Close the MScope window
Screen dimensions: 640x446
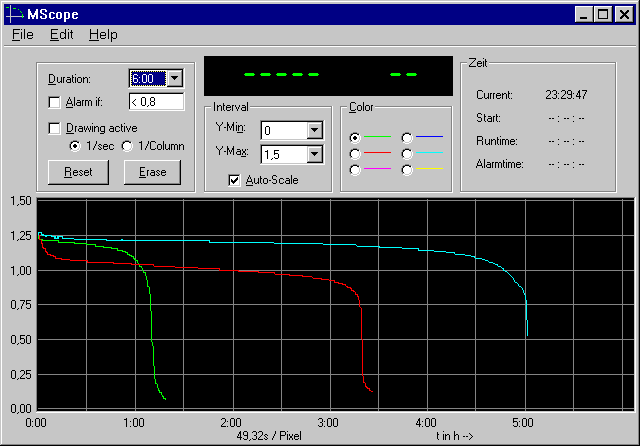tap(624, 14)
